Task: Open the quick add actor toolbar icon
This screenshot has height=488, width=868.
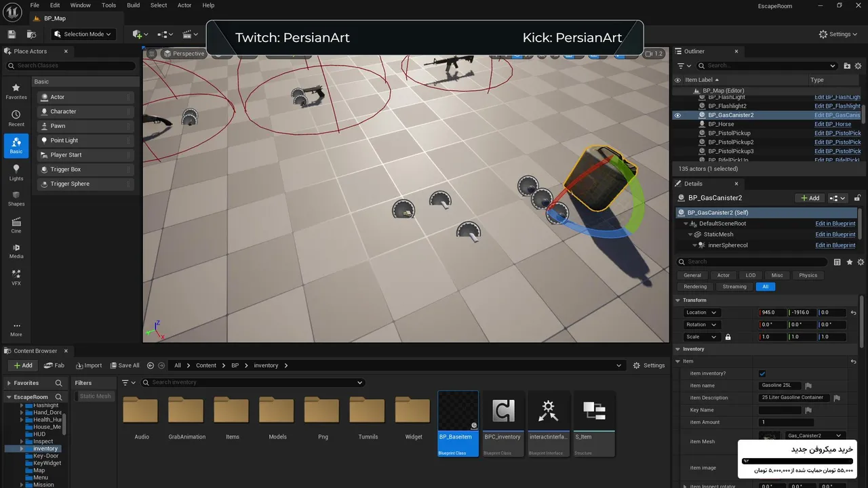Action: point(140,34)
